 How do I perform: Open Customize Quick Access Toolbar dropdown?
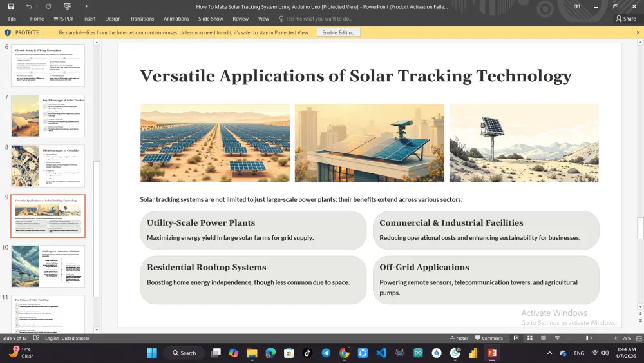point(86,6)
